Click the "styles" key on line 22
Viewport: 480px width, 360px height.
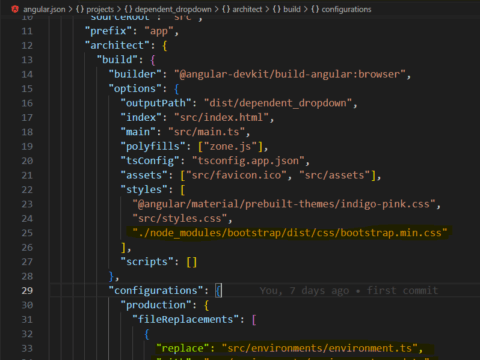[x=144, y=190]
